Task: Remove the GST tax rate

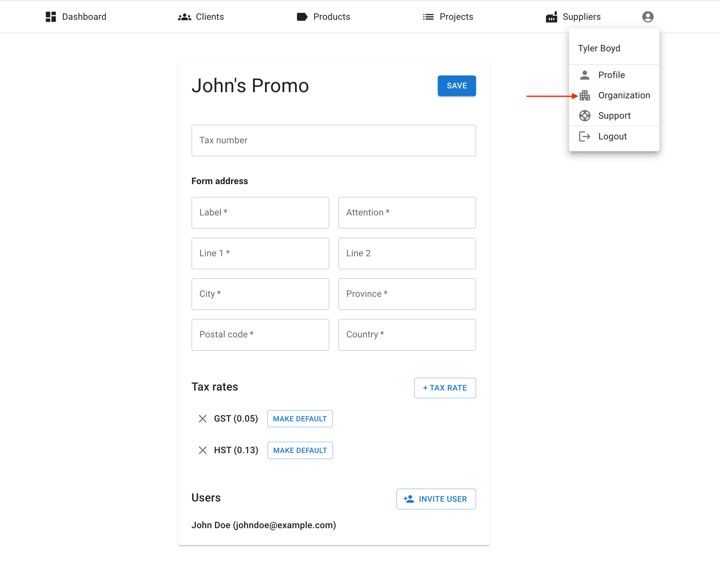Action: pyautogui.click(x=203, y=419)
